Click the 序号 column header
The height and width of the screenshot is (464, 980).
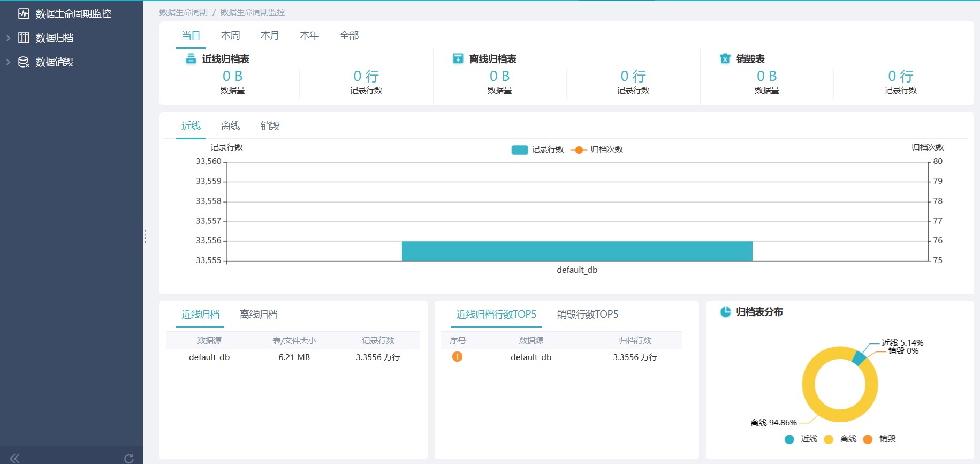[x=458, y=341]
